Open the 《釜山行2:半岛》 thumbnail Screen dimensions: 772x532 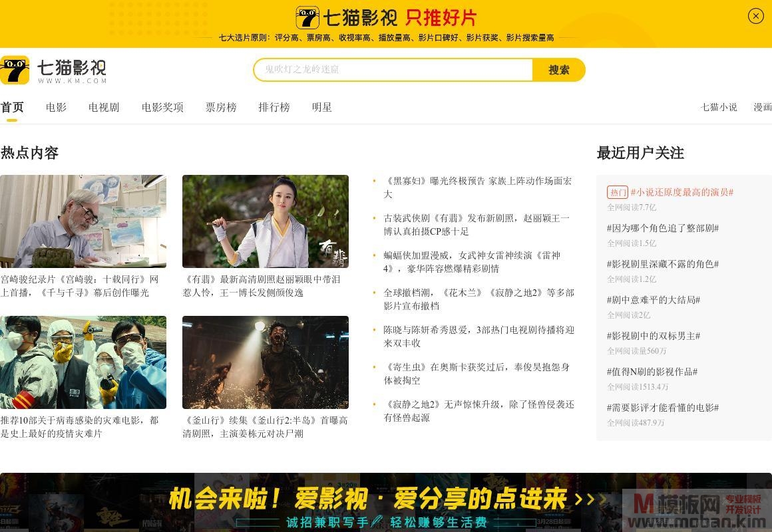coord(266,362)
